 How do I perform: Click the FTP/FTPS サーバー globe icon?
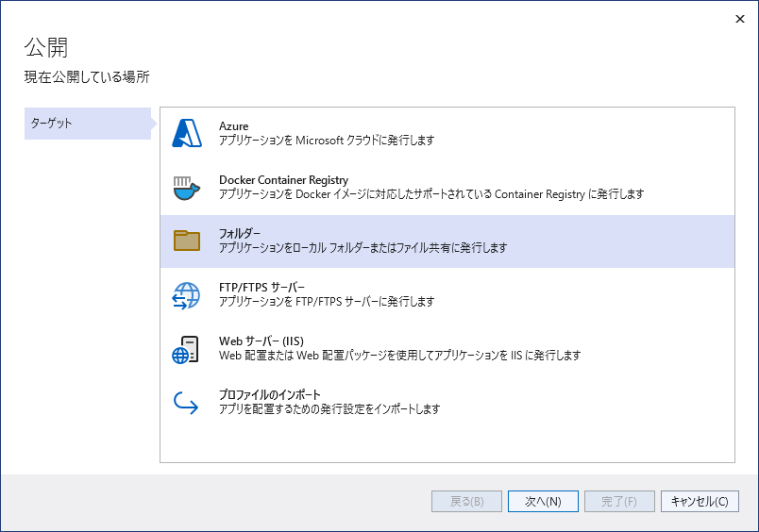(187, 295)
